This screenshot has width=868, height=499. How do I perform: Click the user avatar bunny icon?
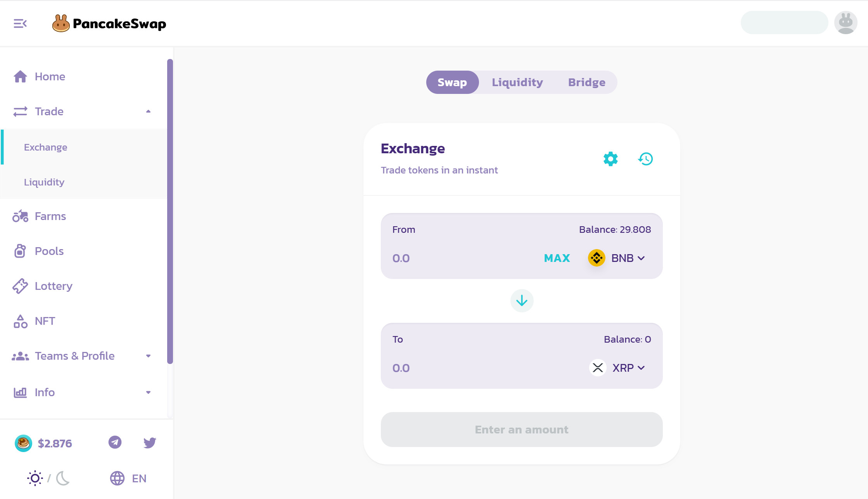coord(846,23)
